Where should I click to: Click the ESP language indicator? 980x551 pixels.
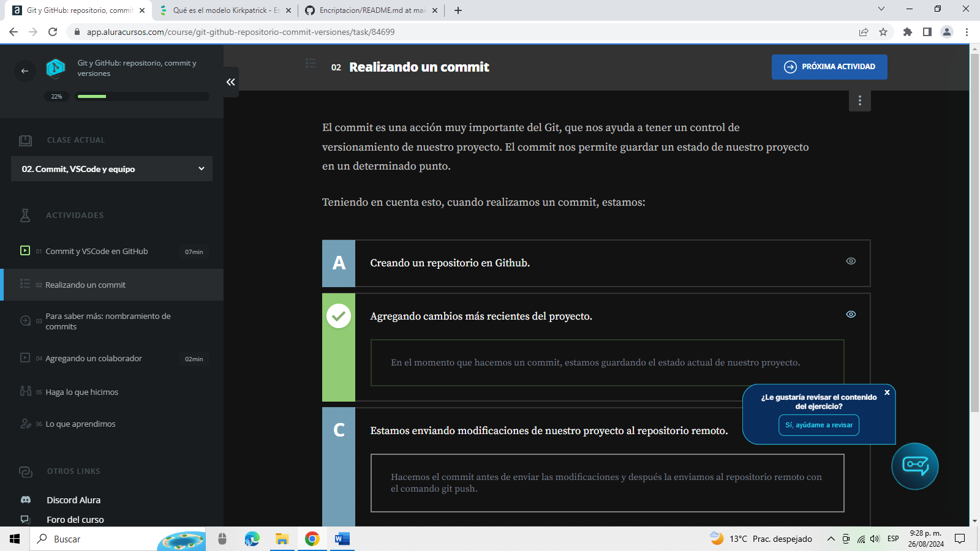(893, 539)
